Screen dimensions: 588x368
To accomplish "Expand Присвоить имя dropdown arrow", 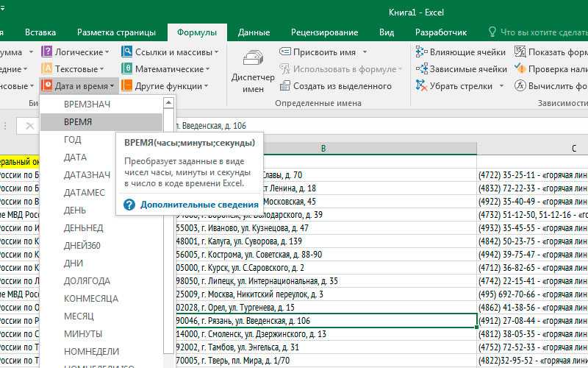I will point(365,52).
